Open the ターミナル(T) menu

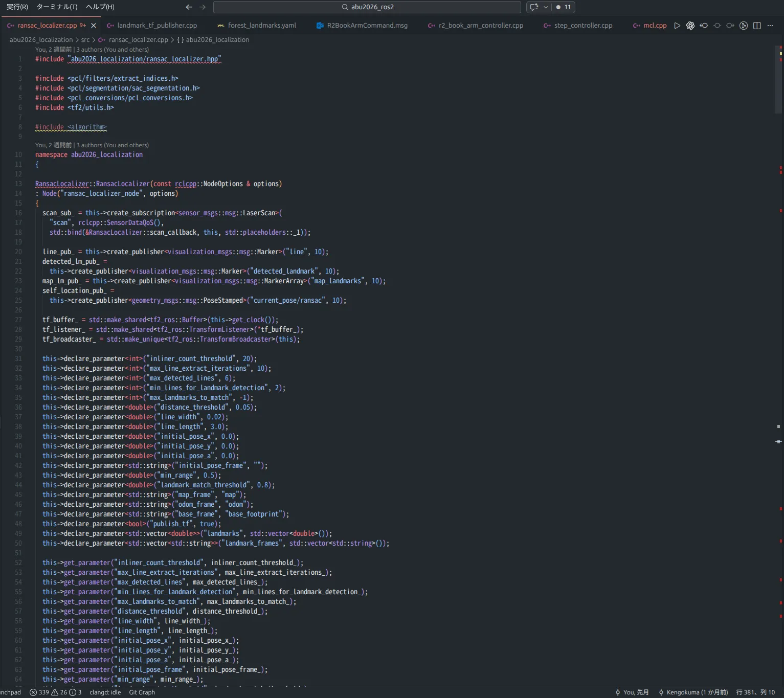coord(57,7)
